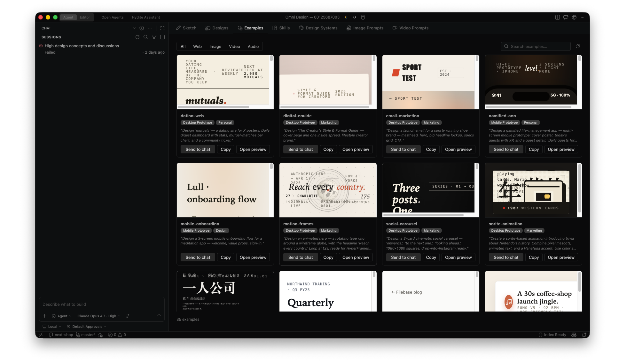The image size is (644, 362).
Task: Filter examples by Image
Action: click(215, 47)
